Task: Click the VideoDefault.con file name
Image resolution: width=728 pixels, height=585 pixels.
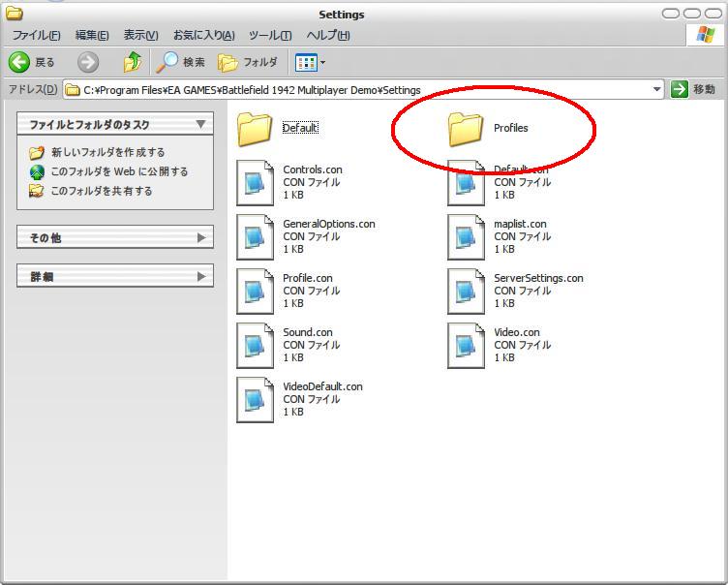Action: 322,386
